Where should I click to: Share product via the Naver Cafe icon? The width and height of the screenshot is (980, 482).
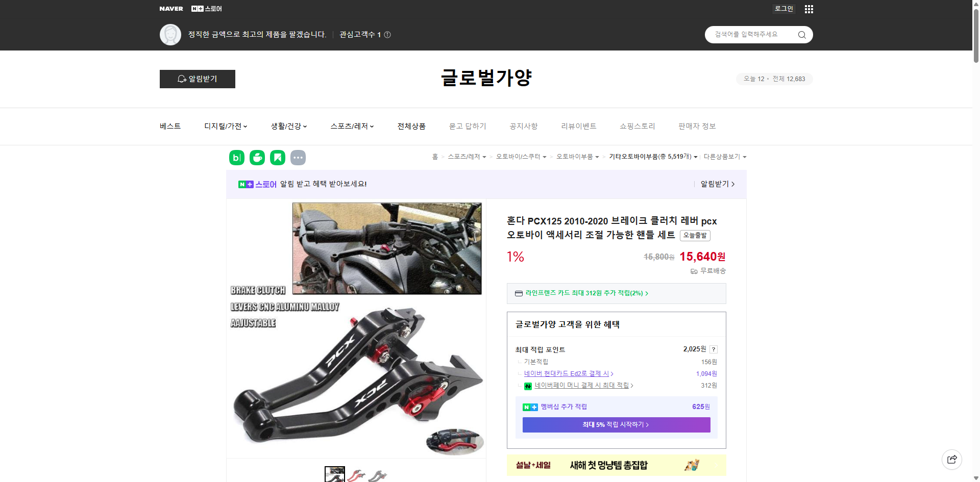point(257,158)
